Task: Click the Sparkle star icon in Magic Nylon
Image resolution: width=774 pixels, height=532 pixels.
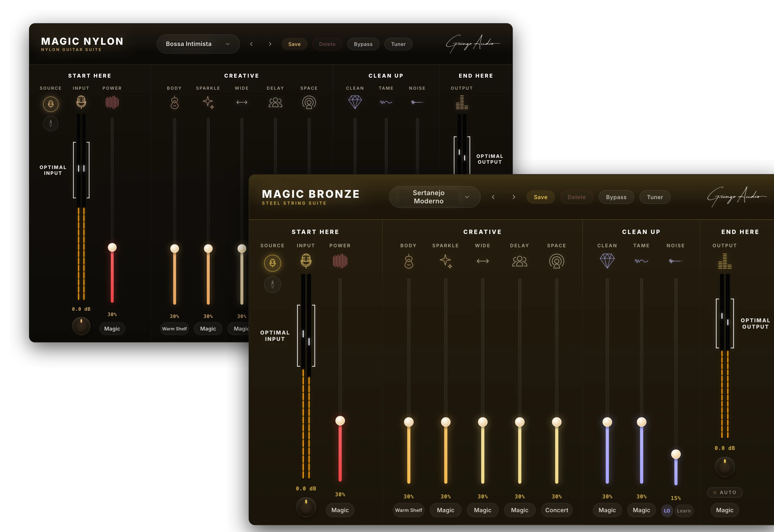Action: (x=208, y=102)
